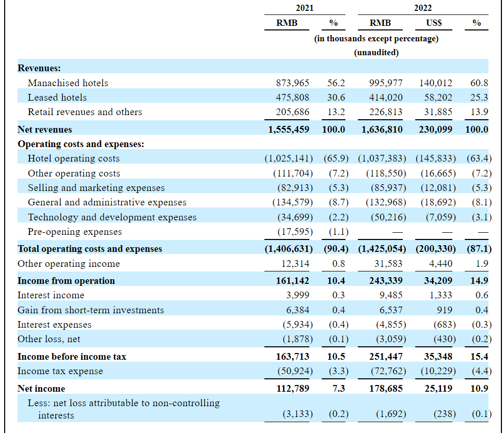504x433 pixels.
Task: Click Retail revenues value 226,813
Action: pyautogui.click(x=386, y=112)
